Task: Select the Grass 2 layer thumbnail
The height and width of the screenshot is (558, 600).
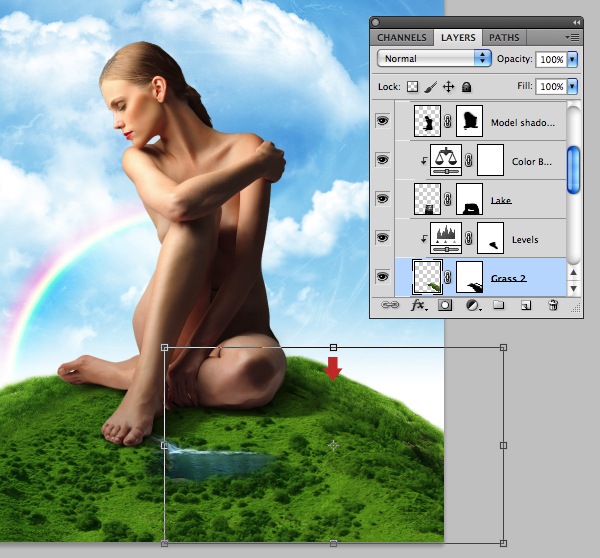Action: (427, 277)
